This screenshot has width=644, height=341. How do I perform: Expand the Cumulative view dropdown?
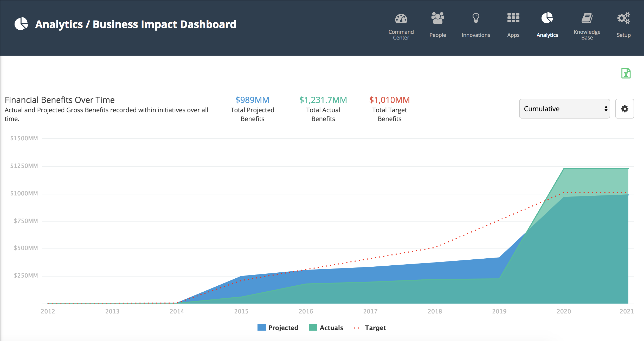pyautogui.click(x=564, y=109)
